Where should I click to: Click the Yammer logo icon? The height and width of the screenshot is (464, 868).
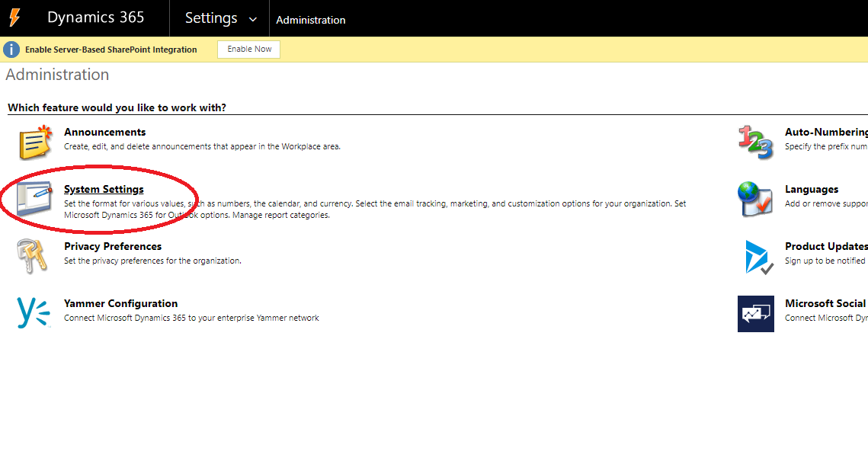[x=34, y=313]
